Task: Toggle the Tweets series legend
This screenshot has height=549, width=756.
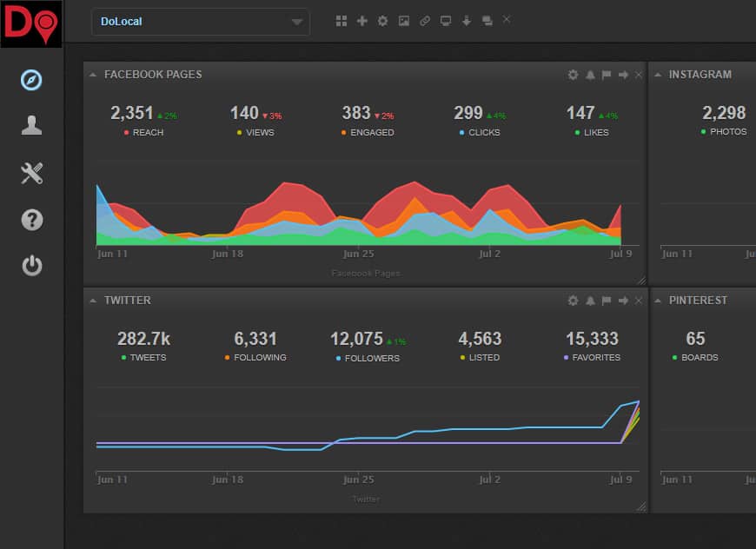Action: [x=143, y=358]
